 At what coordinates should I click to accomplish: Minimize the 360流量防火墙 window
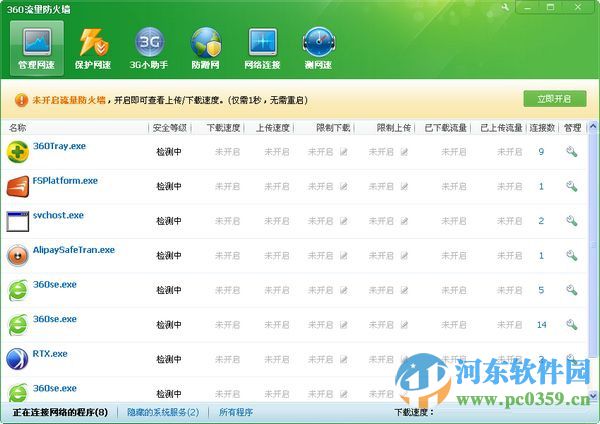[x=528, y=7]
